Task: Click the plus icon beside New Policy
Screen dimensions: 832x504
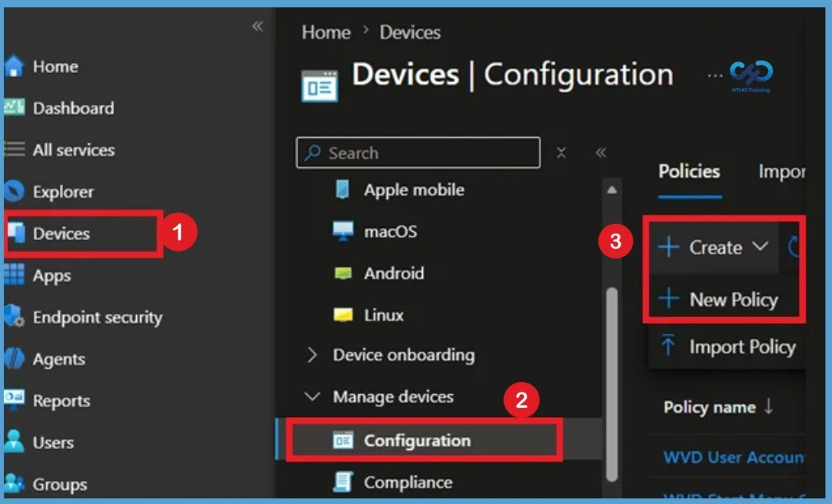Action: coord(668,298)
